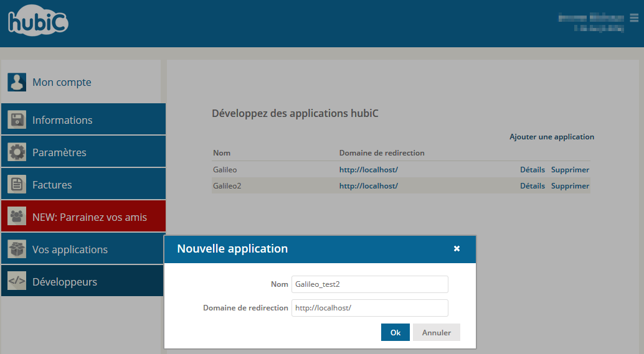Click the Développez des applications hubiC heading
This screenshot has height=354, width=644.
coord(295,114)
